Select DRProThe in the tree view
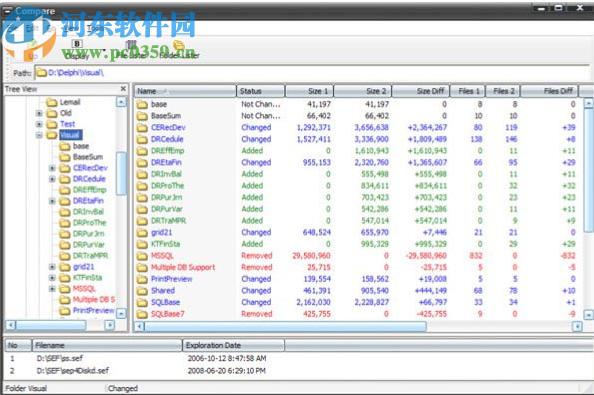The height and width of the screenshot is (395, 594). 89,223
